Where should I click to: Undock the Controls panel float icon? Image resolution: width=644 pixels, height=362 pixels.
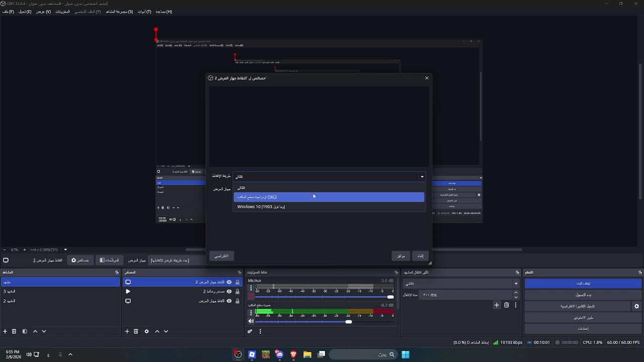coord(640,273)
